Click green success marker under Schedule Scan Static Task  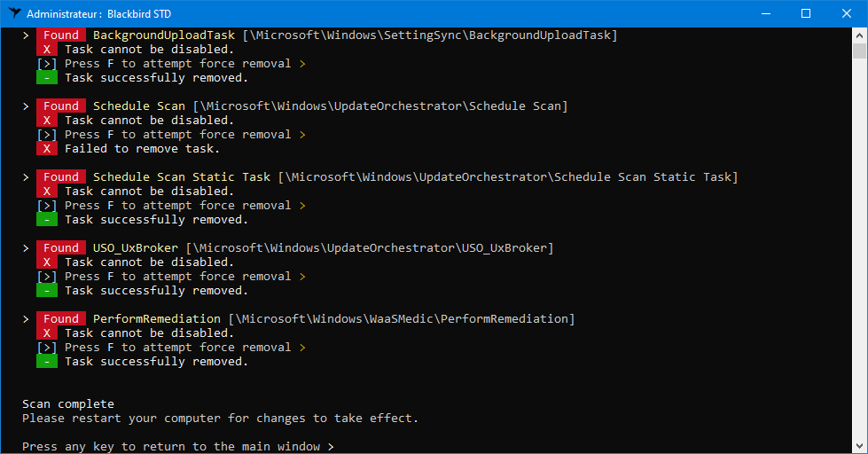[x=47, y=219]
